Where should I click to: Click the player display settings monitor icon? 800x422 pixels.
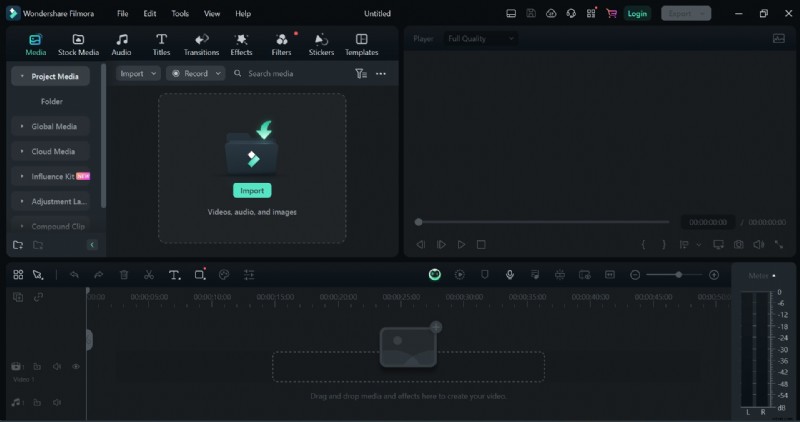tap(718, 244)
